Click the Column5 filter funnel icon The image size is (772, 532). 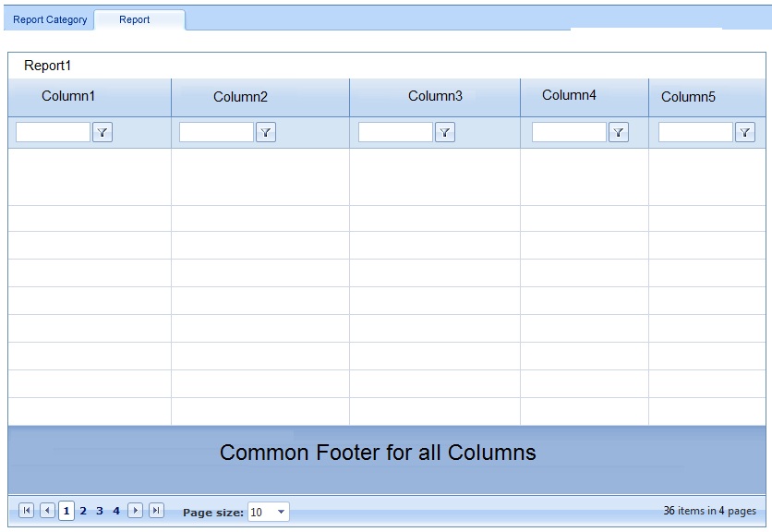[745, 132]
